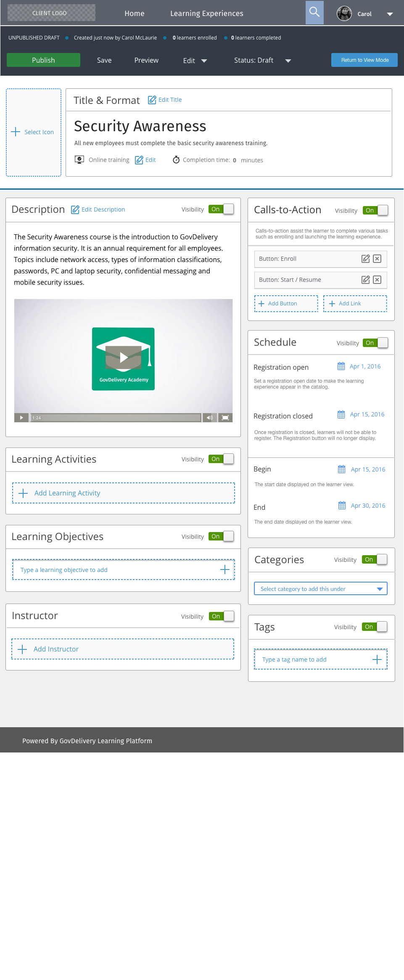Click the CLIENT LOGO placeholder
This screenshot has height=980, width=404.
52,13
